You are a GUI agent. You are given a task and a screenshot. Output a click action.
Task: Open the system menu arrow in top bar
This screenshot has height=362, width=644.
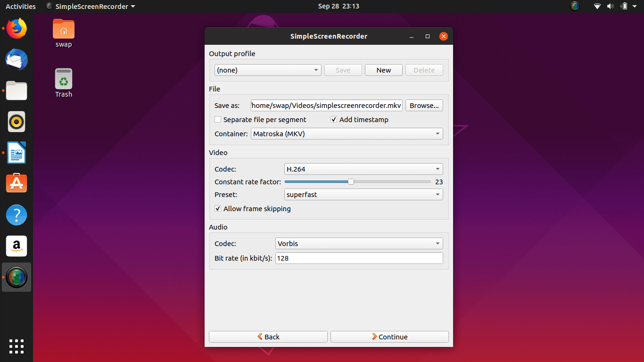[635, 6]
